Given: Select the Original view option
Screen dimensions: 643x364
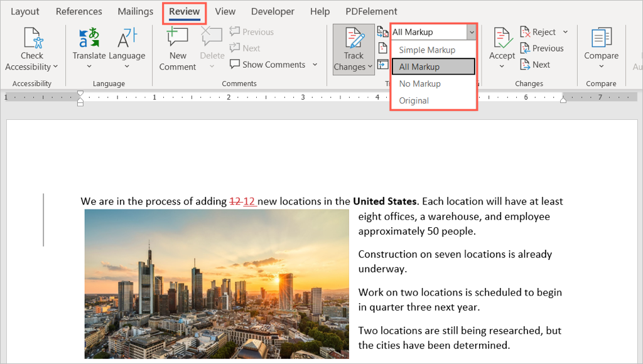Looking at the screenshot, I should [414, 100].
